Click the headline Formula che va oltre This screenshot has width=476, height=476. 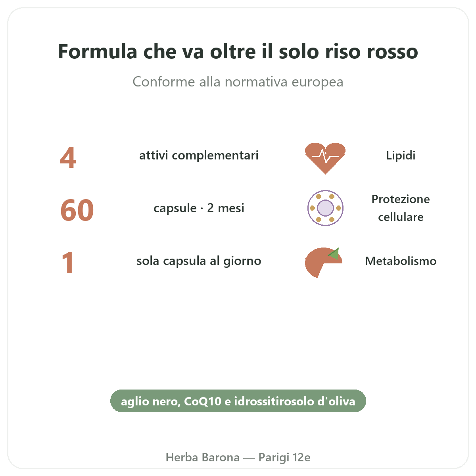point(238,52)
